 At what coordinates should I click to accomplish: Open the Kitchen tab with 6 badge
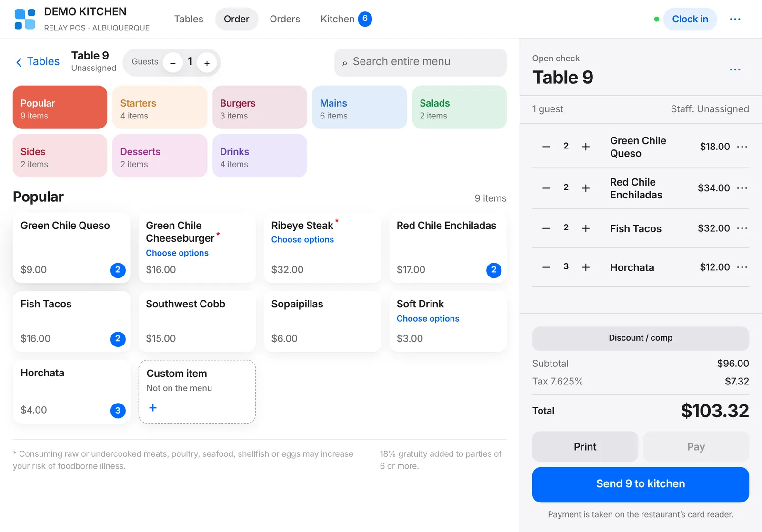click(x=346, y=19)
